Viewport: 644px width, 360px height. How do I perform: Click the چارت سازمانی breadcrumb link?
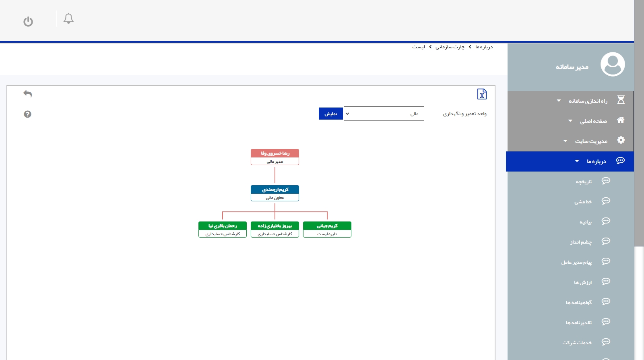click(x=450, y=47)
